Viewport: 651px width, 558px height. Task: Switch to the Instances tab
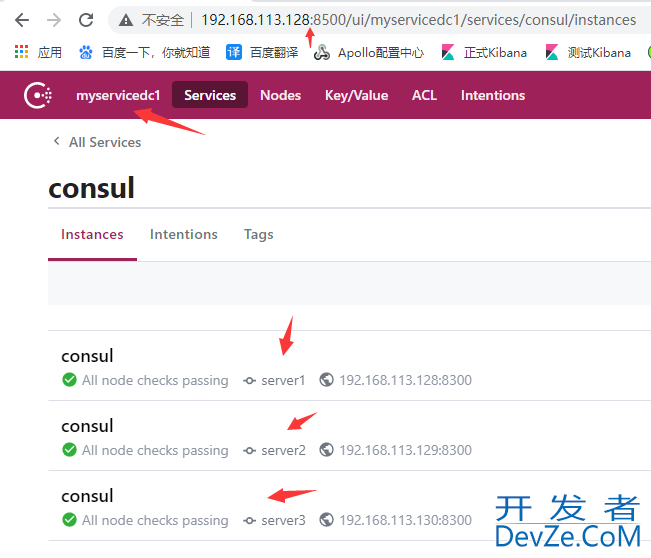click(x=92, y=235)
